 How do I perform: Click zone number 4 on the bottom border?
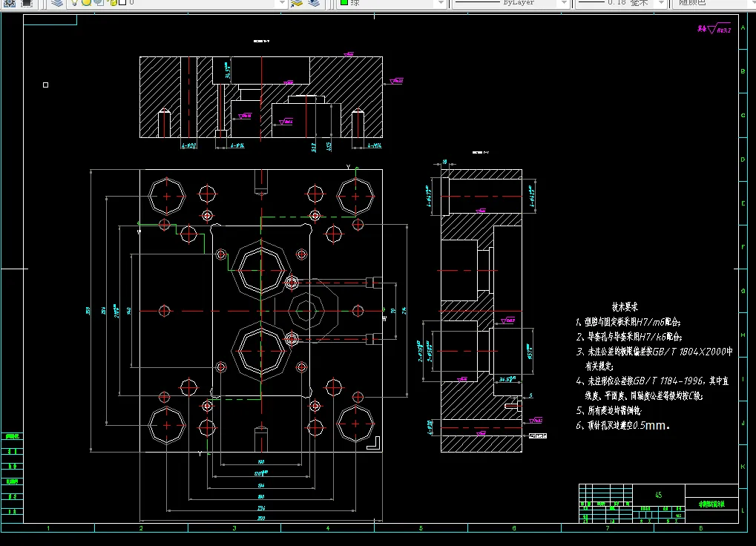coord(328,528)
